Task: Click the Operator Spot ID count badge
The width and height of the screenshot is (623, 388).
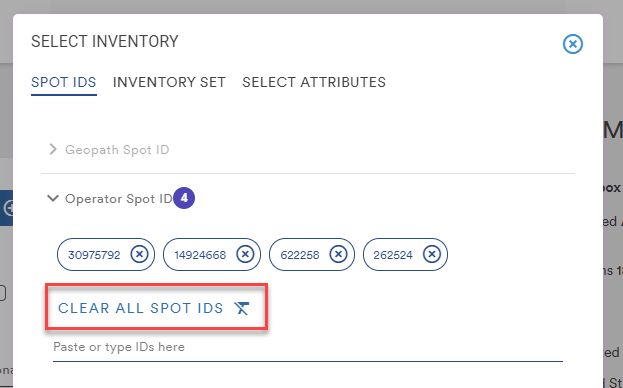Action: pos(184,198)
